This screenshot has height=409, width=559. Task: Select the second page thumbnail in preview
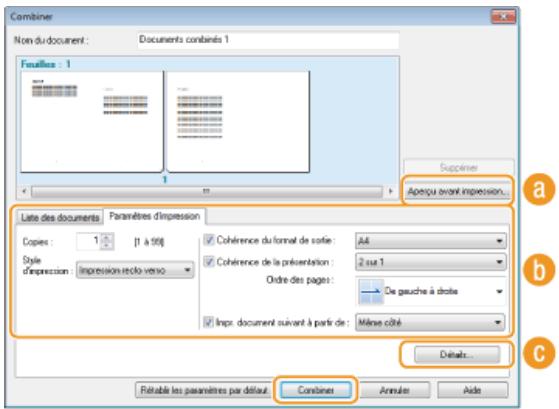[x=238, y=122]
